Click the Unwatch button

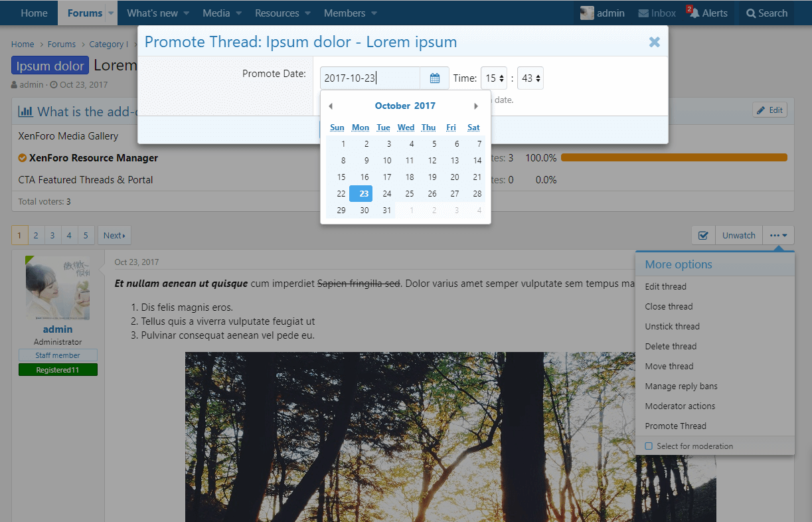pos(739,235)
